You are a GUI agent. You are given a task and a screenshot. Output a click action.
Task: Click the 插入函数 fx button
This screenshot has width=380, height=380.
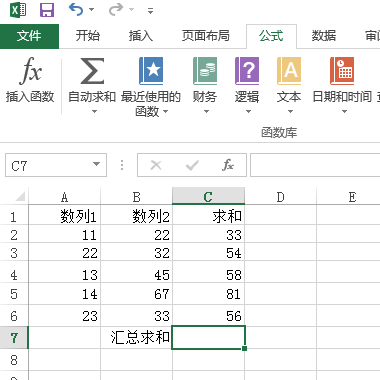tap(30, 80)
